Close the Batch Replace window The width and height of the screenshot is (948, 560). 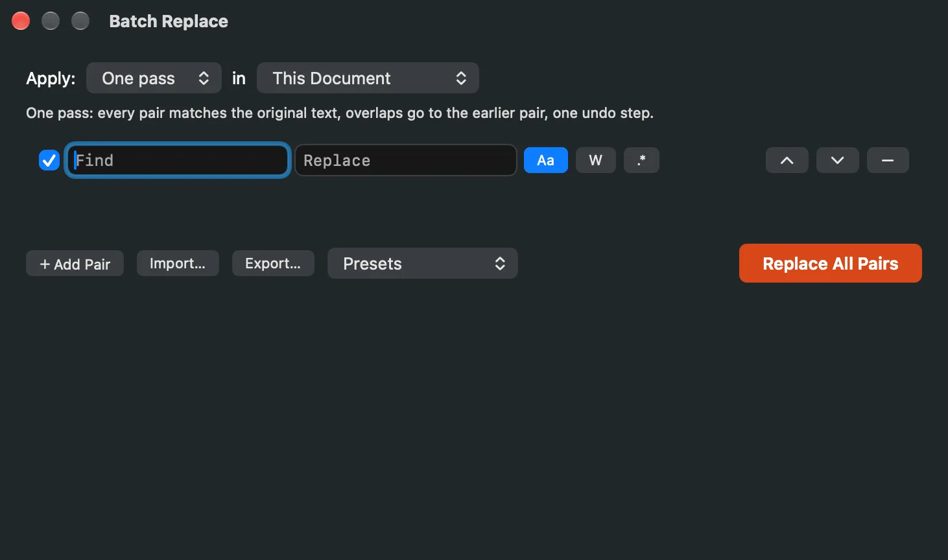point(21,21)
